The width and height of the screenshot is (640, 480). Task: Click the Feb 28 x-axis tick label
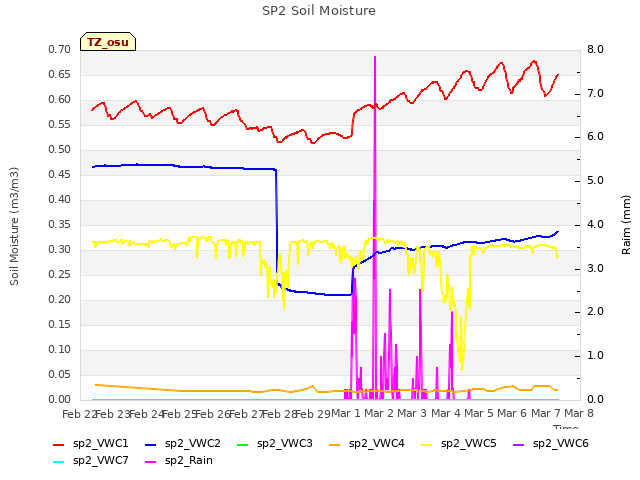tap(278, 414)
